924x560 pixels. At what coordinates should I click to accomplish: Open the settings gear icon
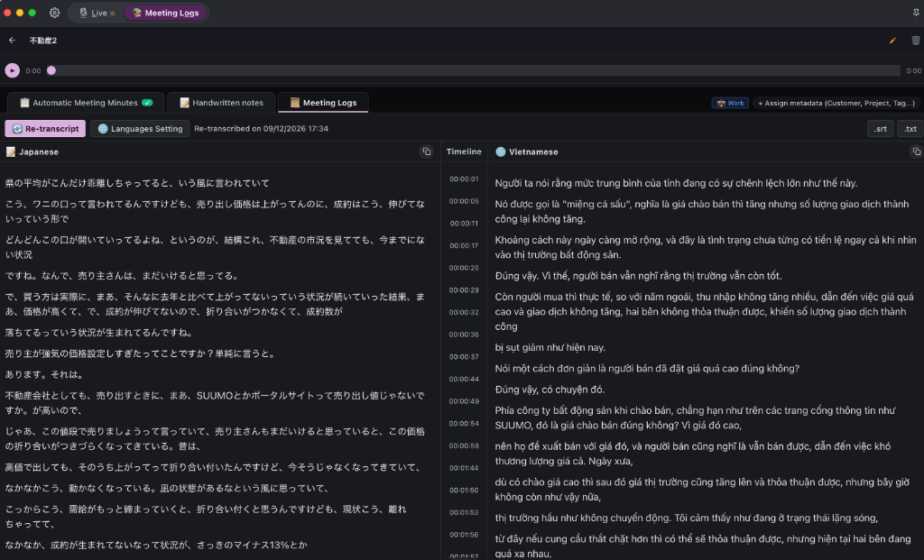[x=54, y=13]
